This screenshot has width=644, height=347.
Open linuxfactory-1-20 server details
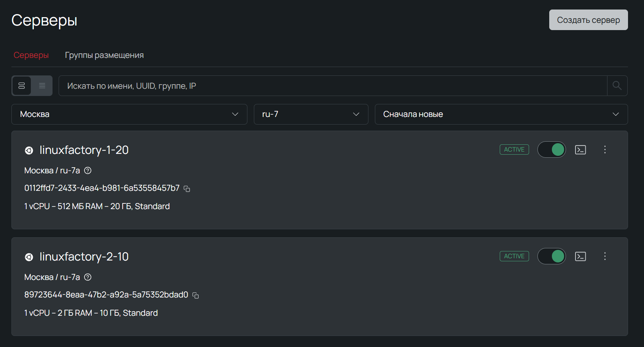[x=84, y=150]
